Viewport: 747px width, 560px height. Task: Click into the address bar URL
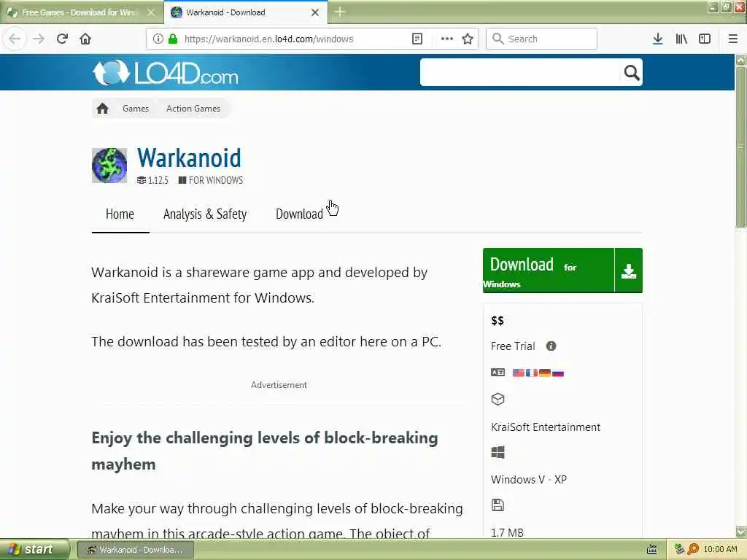click(x=268, y=39)
